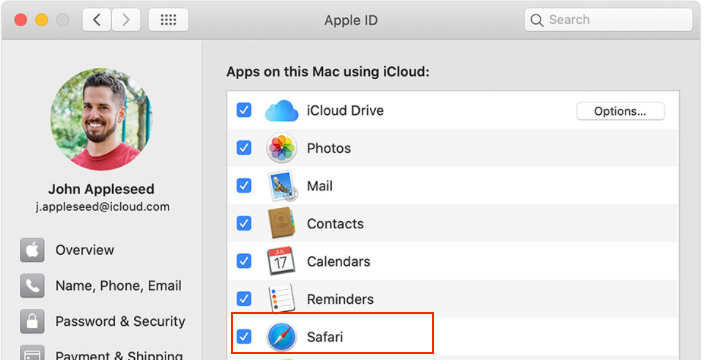Select the Mail label
The width and height of the screenshot is (710, 360).
(320, 186)
